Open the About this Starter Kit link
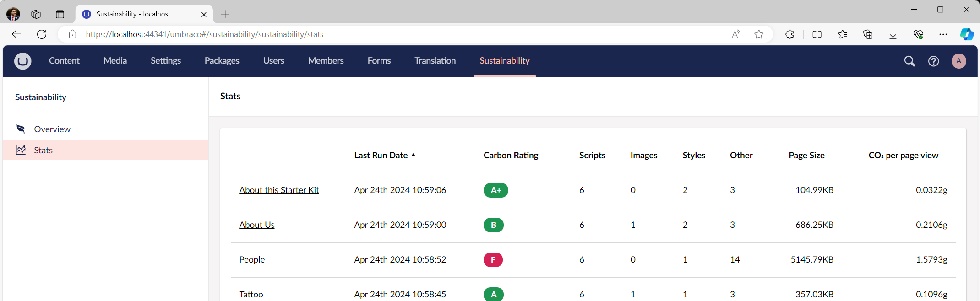Image resolution: width=980 pixels, height=301 pixels. 279,190
